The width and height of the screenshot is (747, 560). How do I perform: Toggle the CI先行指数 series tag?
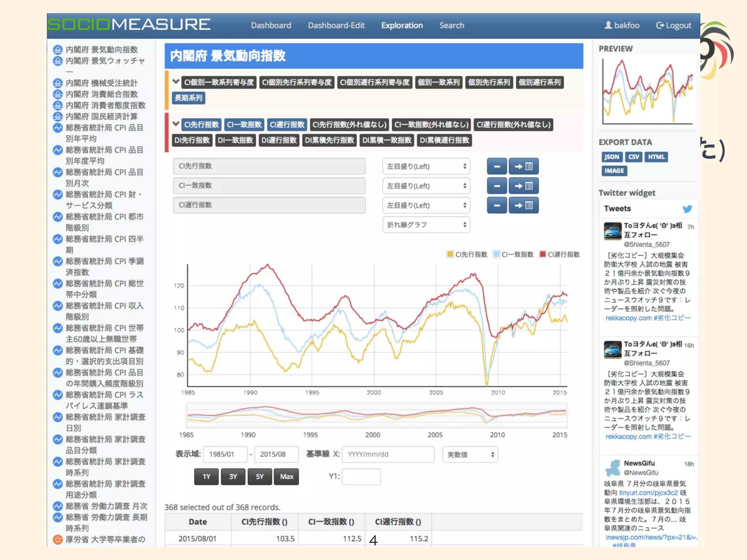(x=201, y=125)
